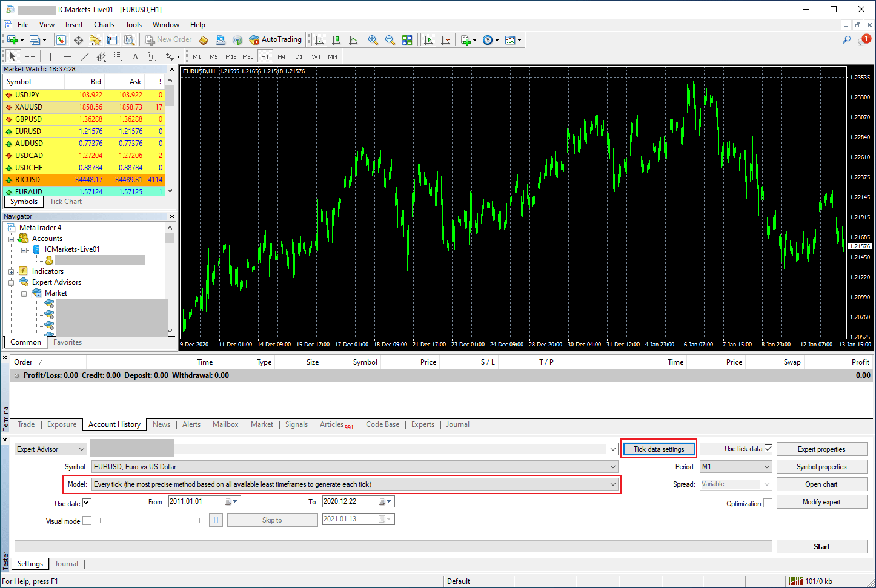Switch to the Favorites tab in Navigator
Screen dimensions: 876x588
[x=67, y=342]
